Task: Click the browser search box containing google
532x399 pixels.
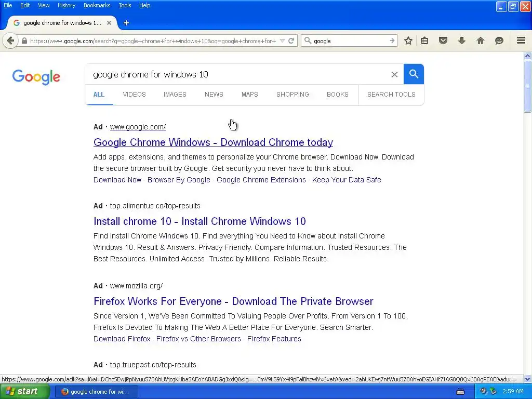Action: point(350,41)
